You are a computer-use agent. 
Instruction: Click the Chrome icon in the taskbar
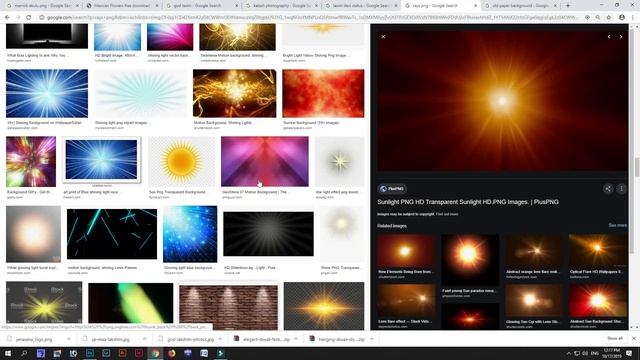[x=155, y=353]
